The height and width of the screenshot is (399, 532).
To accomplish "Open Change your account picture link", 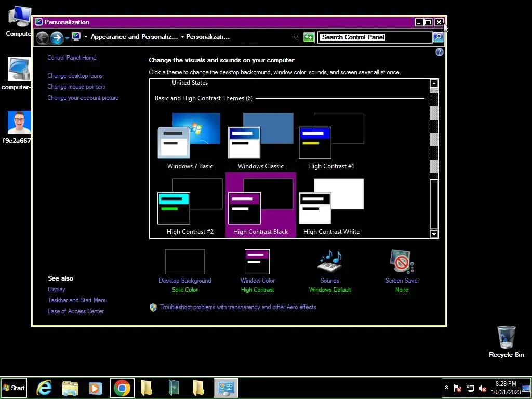I will [x=83, y=98].
